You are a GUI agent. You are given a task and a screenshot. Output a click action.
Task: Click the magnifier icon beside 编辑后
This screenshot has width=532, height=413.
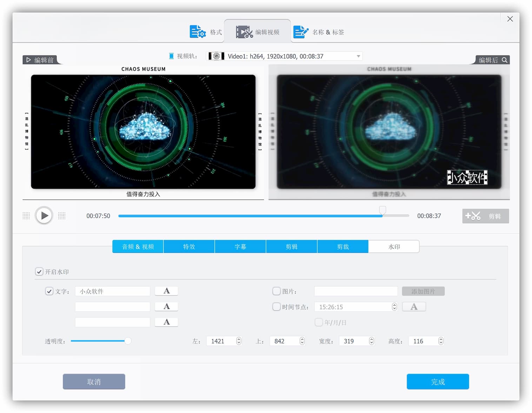point(505,60)
